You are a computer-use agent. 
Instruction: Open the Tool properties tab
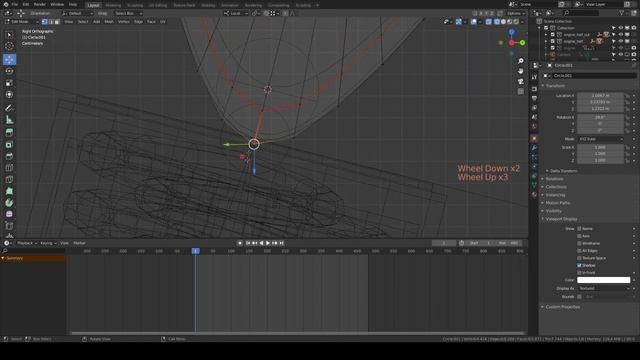pyautogui.click(x=534, y=77)
